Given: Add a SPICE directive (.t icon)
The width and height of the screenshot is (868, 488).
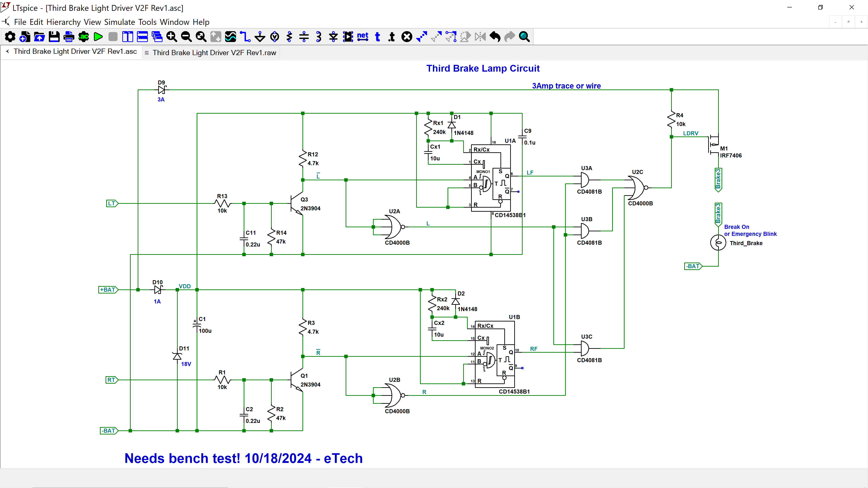Looking at the screenshot, I should [392, 37].
